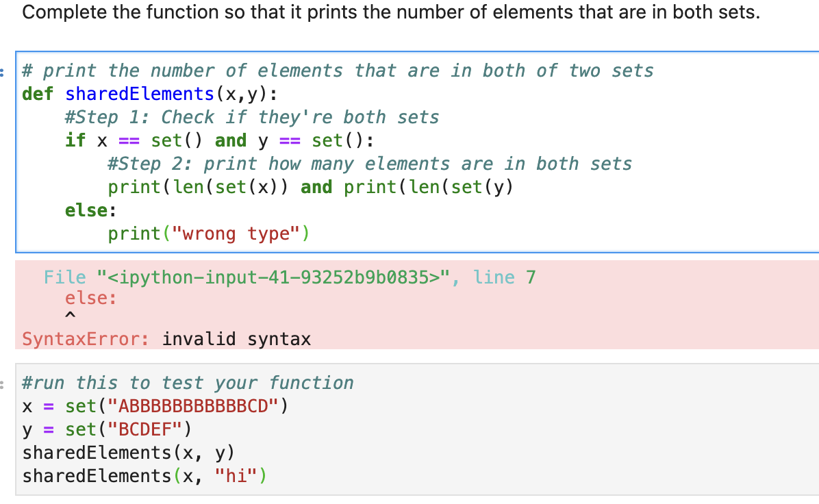
Task: Click the 'else:' line in the error output
Action: coord(91,298)
